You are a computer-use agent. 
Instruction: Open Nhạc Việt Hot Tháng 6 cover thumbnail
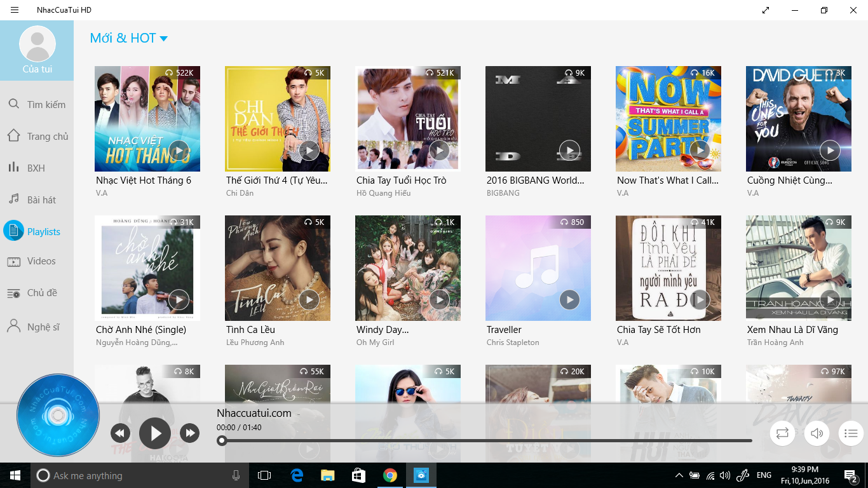[147, 119]
